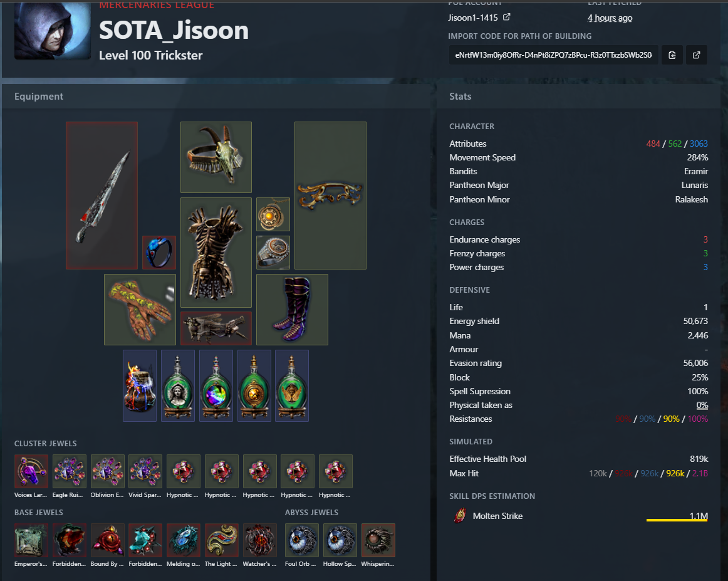
Task: Click the skeletal body armour item
Action: click(x=216, y=253)
